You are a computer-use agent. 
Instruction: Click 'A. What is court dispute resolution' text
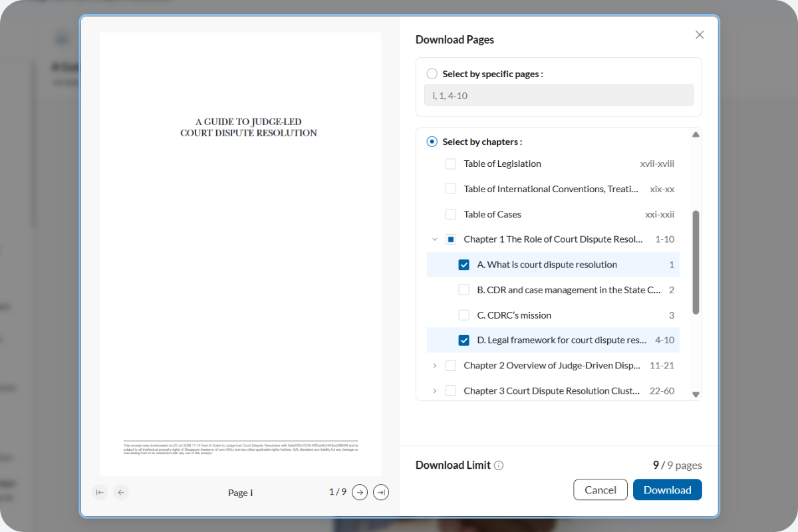[x=547, y=265]
